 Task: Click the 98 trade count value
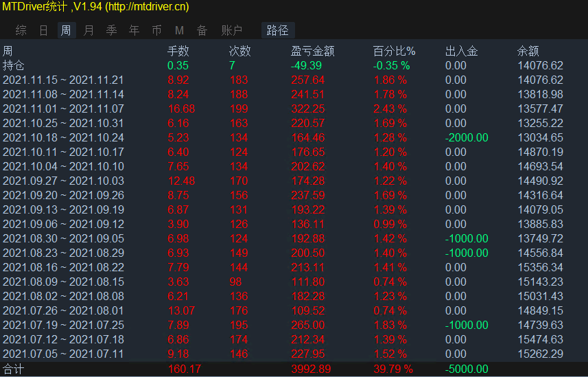click(x=236, y=282)
